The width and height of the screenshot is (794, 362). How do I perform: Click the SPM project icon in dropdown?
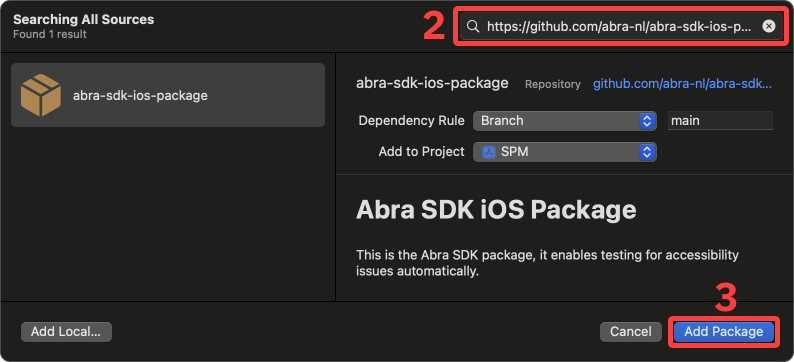pos(488,152)
